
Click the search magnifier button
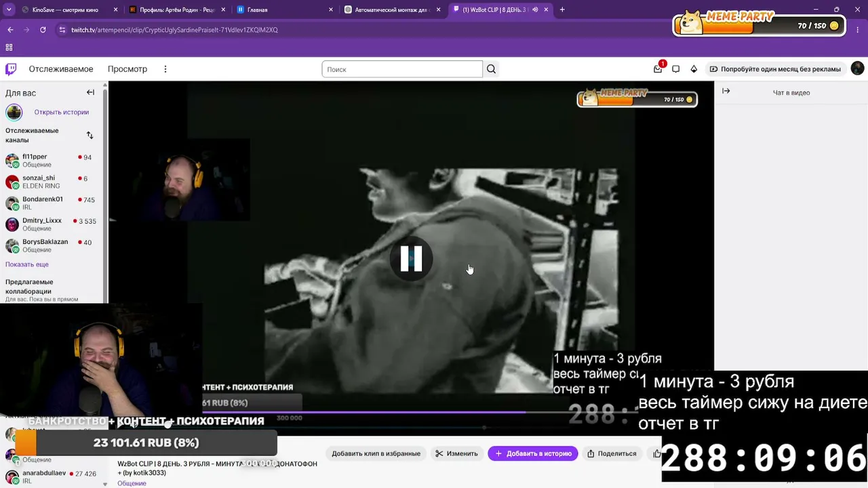click(x=491, y=69)
